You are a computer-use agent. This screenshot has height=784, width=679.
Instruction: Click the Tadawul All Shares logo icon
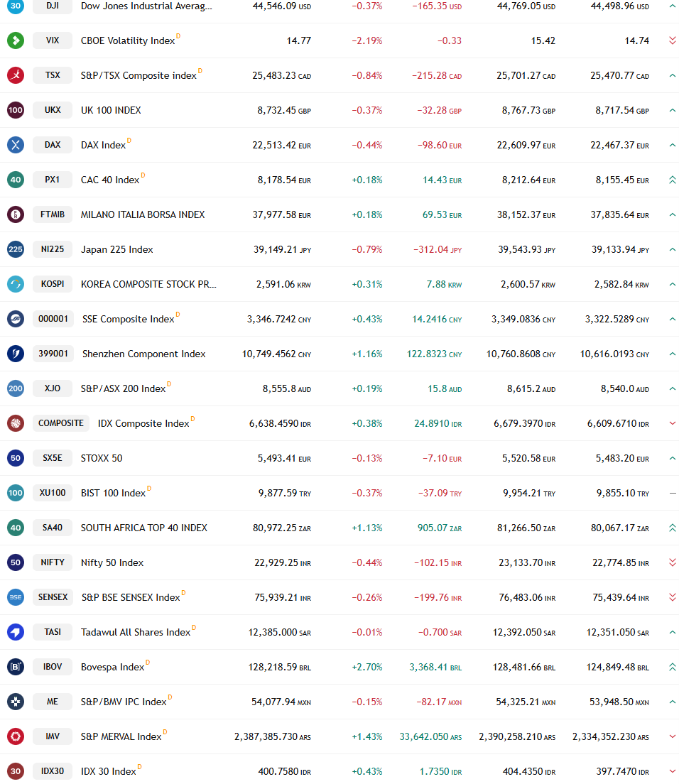(16, 632)
